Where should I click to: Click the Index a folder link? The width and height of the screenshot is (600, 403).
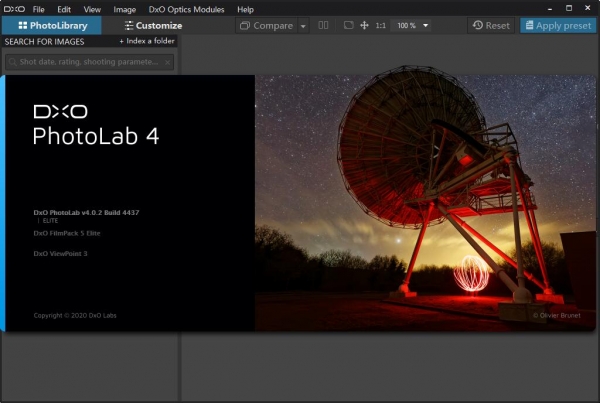(x=146, y=41)
